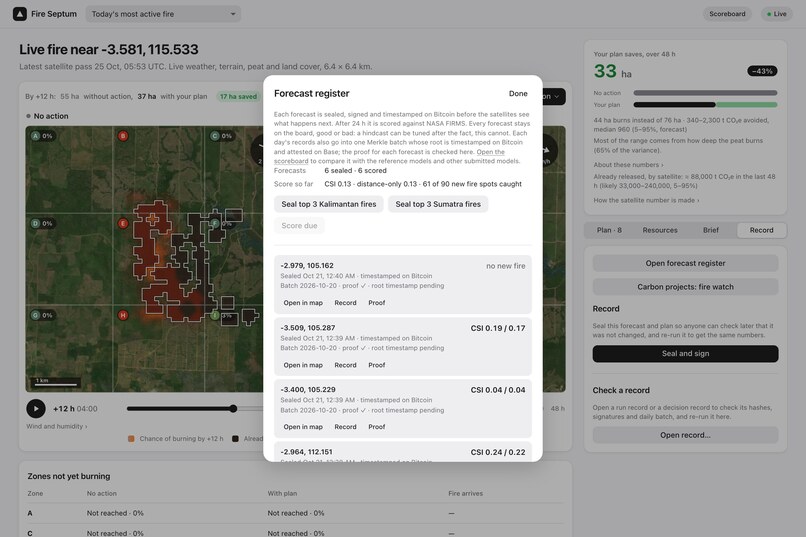806x537 pixels.
Task: Open in map for -3.509, 105.287 forecast
Action: (303, 365)
